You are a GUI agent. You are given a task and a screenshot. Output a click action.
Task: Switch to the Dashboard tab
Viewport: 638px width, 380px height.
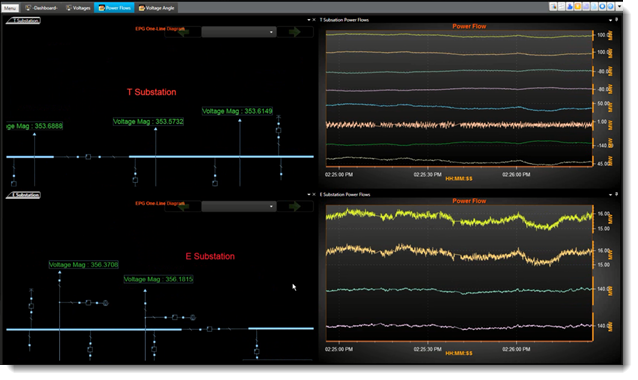41,8
